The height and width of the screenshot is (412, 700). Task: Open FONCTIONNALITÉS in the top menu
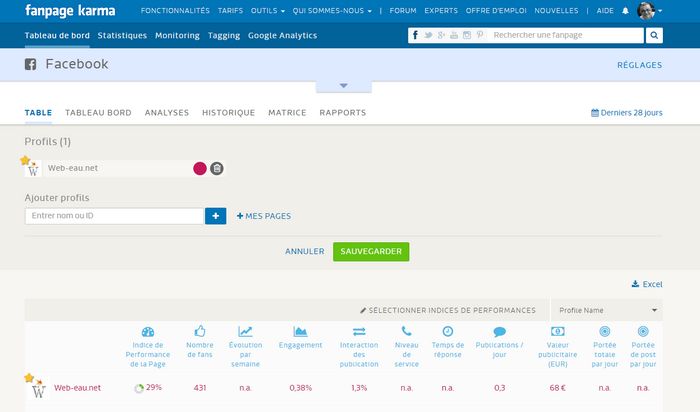point(175,11)
